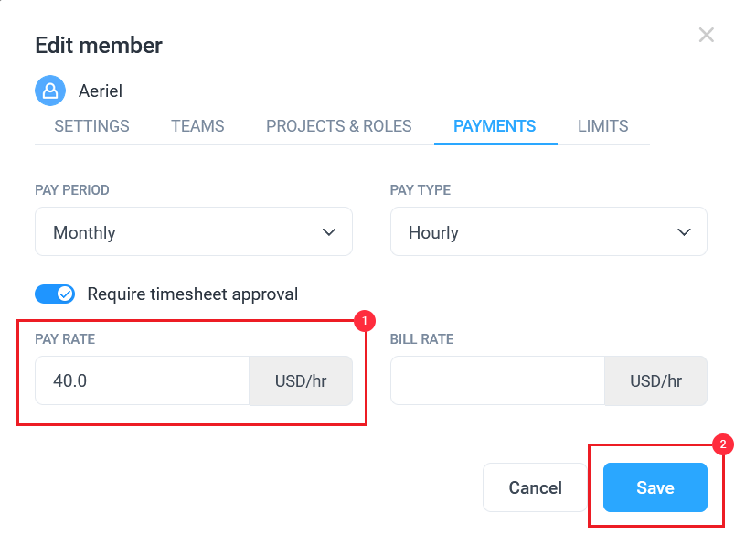Click Aeriel's blue avatar icon
The width and height of the screenshot is (756, 556).
[50, 91]
